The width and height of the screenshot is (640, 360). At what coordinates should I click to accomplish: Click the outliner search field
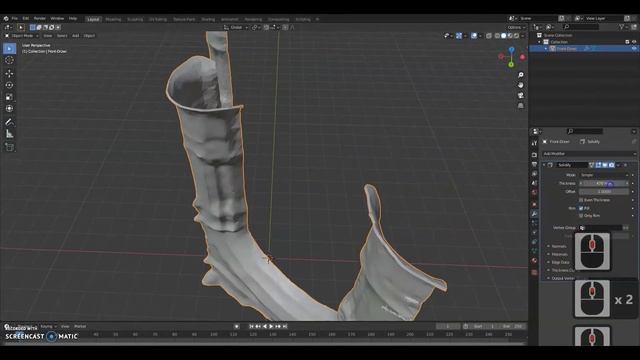pos(581,27)
